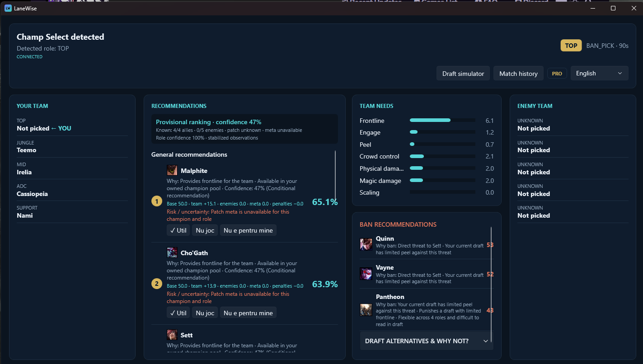The height and width of the screenshot is (364, 643).
Task: Open the Draft simulator
Action: tap(463, 73)
